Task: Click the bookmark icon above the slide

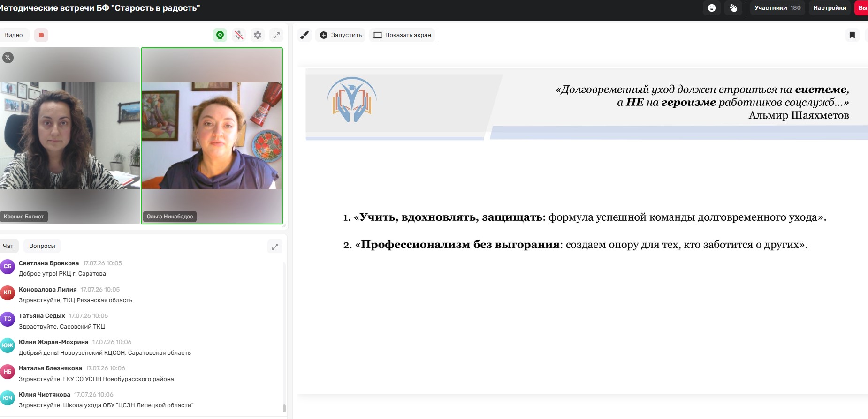Action: (x=853, y=35)
